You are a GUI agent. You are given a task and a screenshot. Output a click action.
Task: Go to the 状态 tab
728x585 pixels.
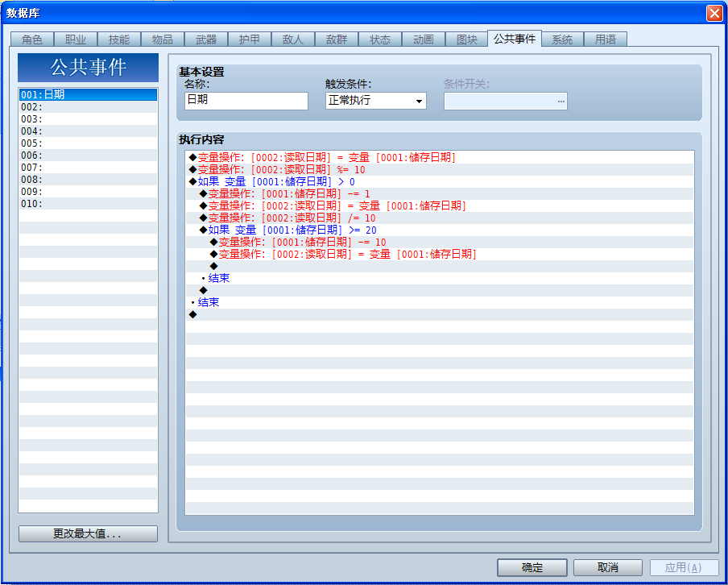[380, 39]
